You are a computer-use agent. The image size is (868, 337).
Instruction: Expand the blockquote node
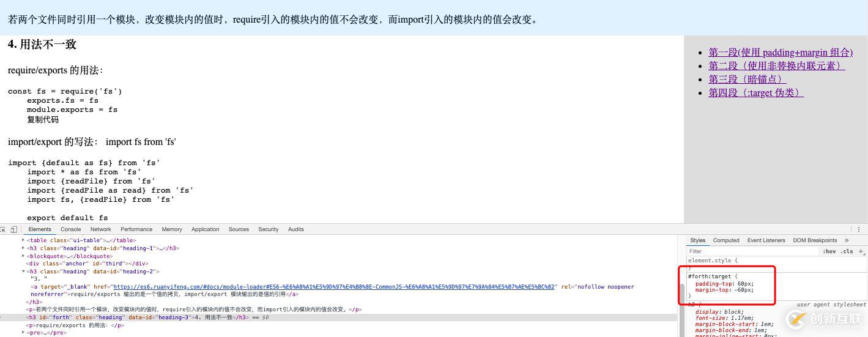[23, 256]
